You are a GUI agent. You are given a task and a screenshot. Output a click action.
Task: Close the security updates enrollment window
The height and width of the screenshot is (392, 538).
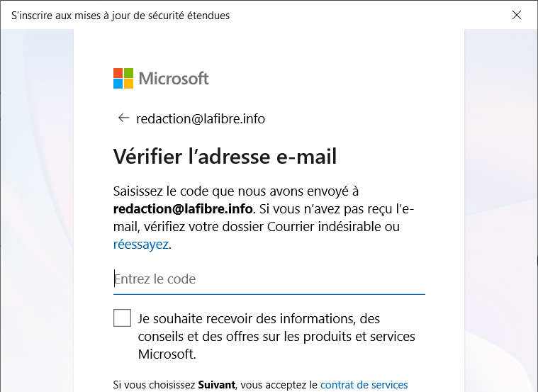pos(517,15)
